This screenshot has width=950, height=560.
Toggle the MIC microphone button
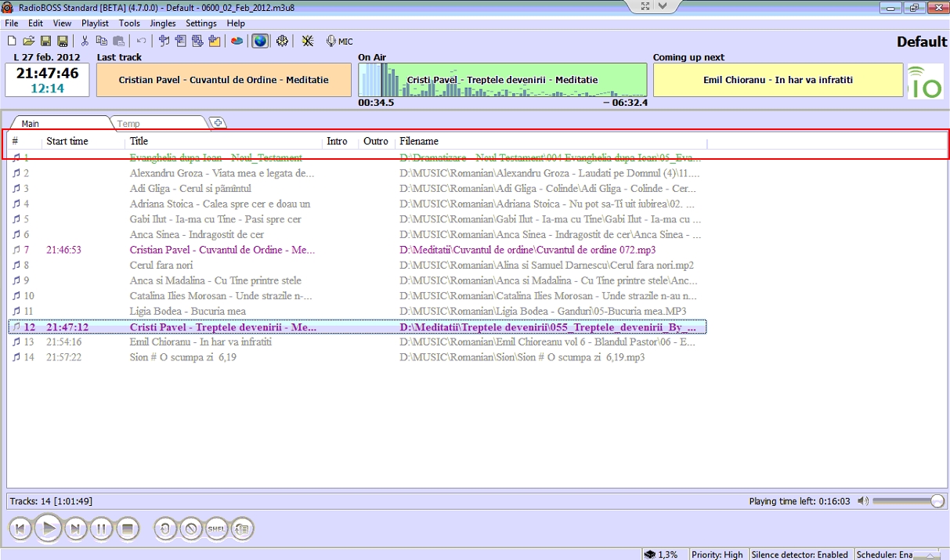pyautogui.click(x=339, y=41)
